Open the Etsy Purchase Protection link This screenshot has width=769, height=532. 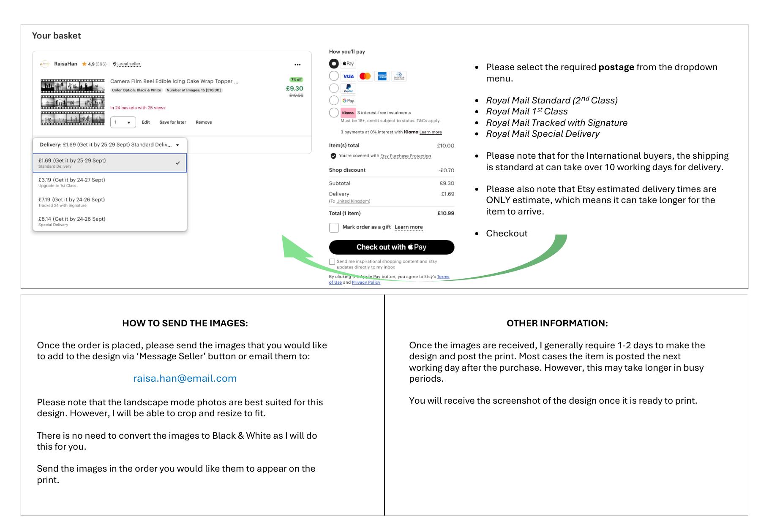pyautogui.click(x=406, y=156)
